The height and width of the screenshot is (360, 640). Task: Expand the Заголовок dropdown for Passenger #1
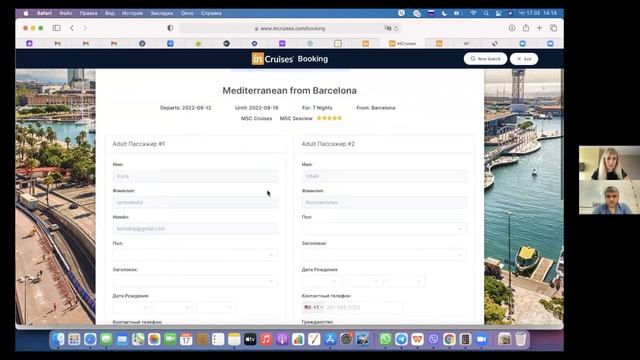(195, 281)
